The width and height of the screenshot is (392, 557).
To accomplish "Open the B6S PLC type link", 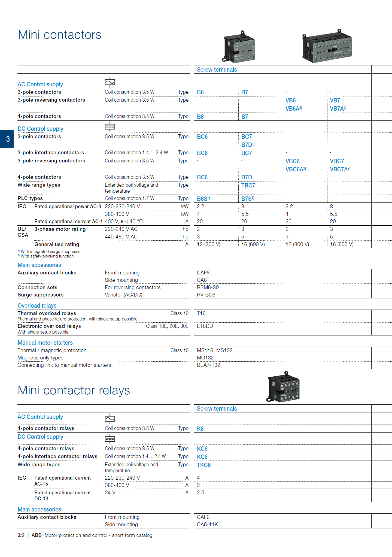I will tap(203, 199).
